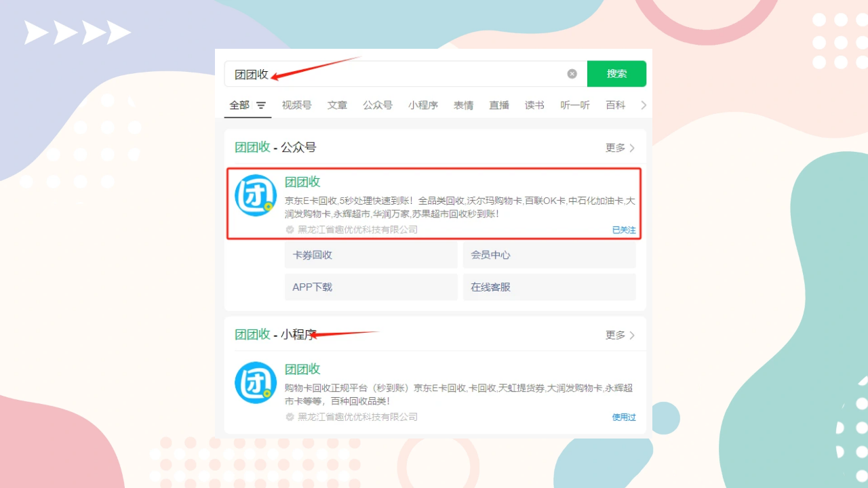Screen dimensions: 868x488
Task: Switch to the 直播 tab
Action: click(499, 105)
